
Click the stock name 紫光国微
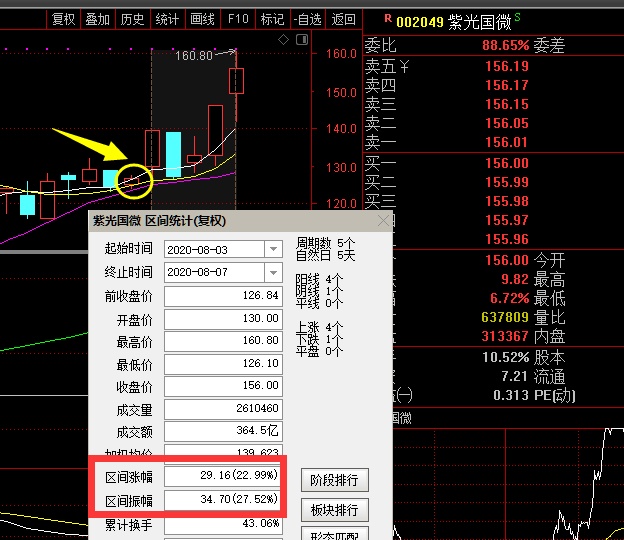tap(480, 22)
